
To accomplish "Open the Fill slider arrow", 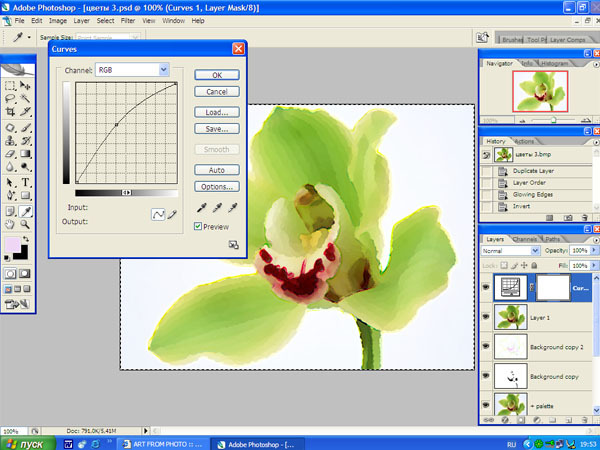I will [594, 265].
